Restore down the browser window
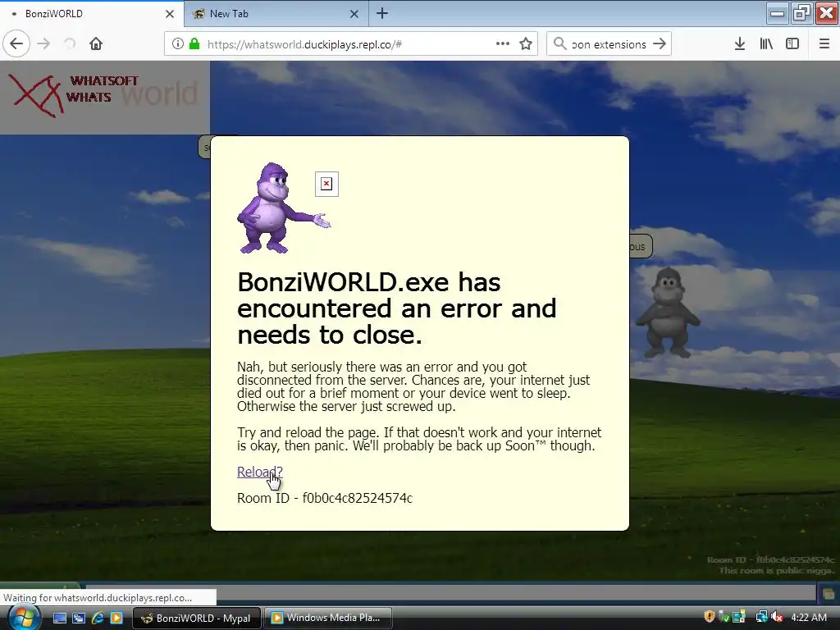The height and width of the screenshot is (630, 840). 801,13
